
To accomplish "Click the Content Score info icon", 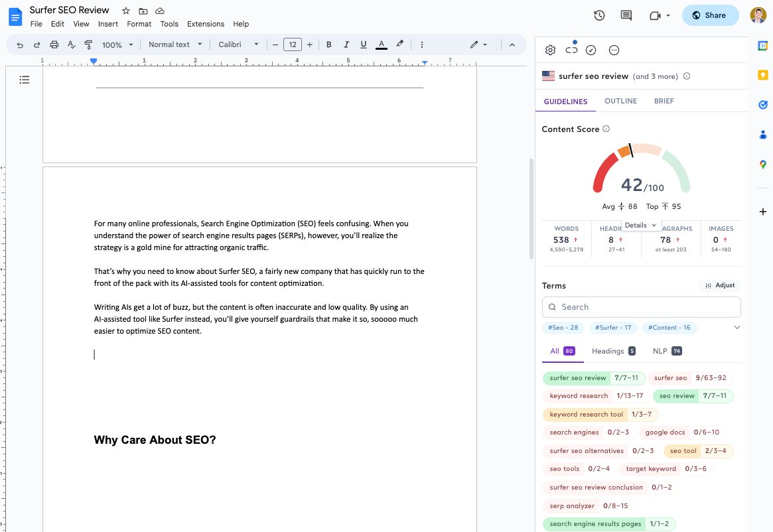I will 606,129.
